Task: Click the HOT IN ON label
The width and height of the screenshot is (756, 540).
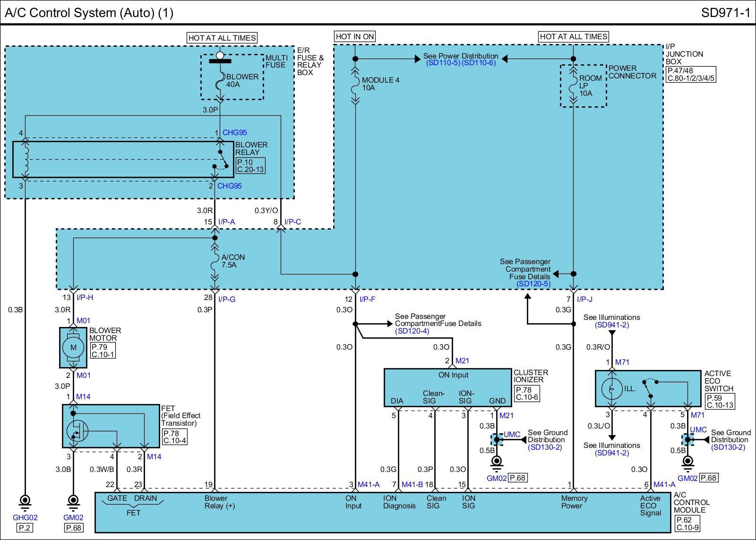Action: (x=355, y=36)
